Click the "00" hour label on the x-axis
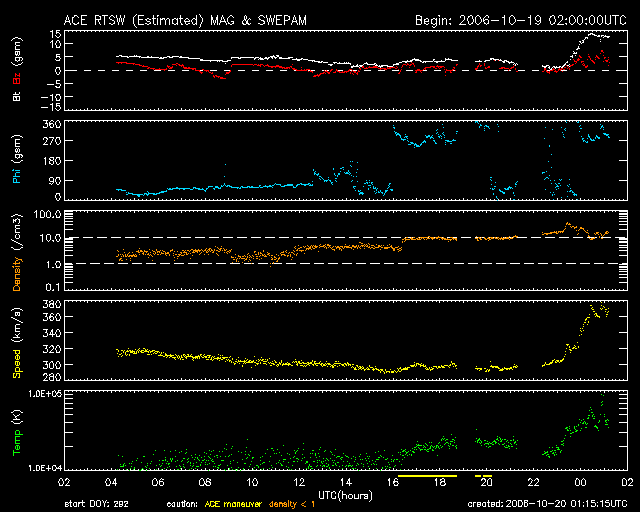 coord(580,483)
